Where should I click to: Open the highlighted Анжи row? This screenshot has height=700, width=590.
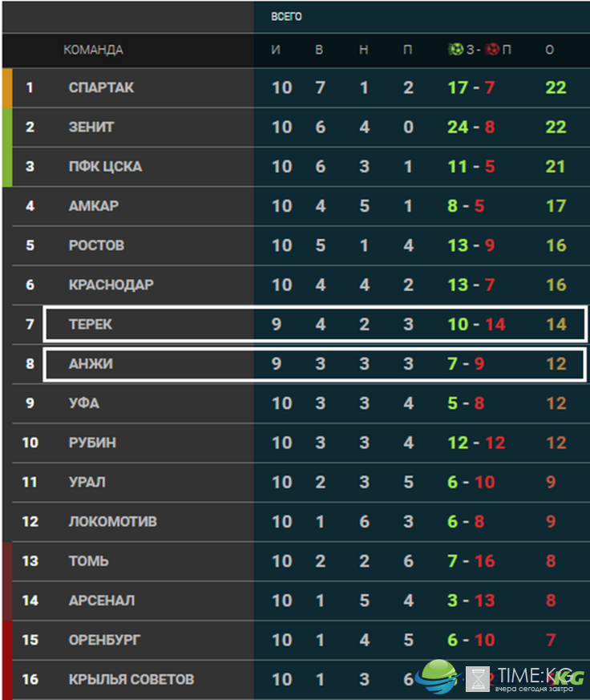315,364
